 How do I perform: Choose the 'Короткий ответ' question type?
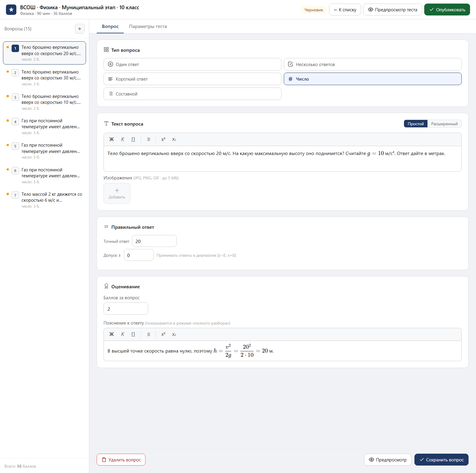(x=192, y=79)
